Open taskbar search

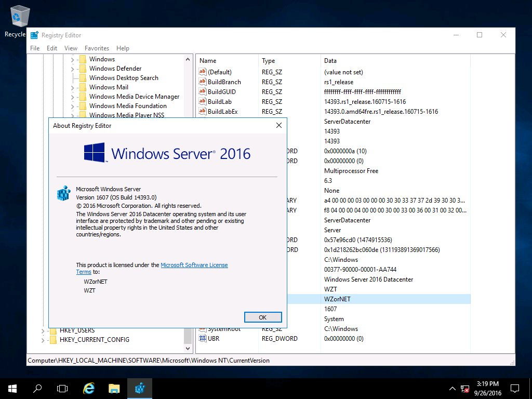[x=37, y=389]
